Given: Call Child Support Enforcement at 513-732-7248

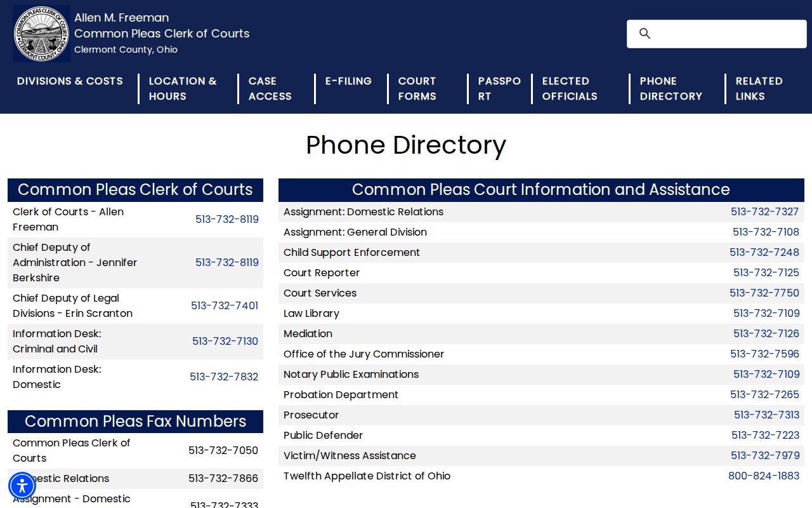Looking at the screenshot, I should coord(764,253).
